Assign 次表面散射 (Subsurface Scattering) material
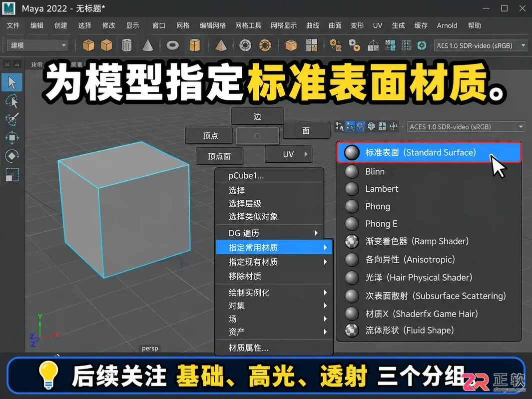Image resolution: width=532 pixels, height=399 pixels. [429, 296]
